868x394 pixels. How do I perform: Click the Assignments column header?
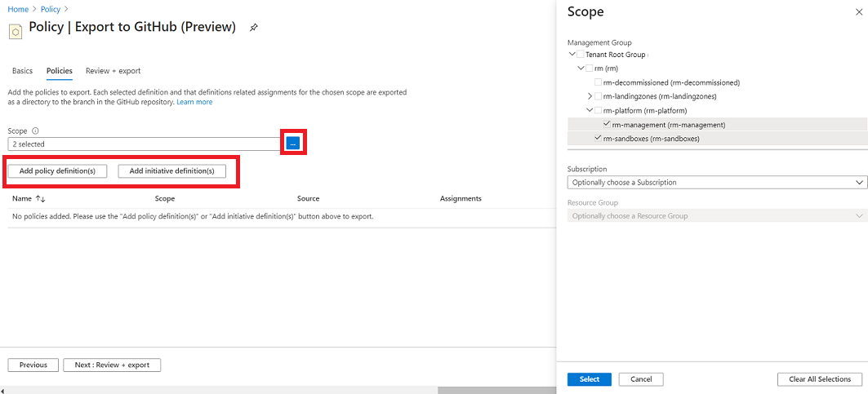(461, 198)
